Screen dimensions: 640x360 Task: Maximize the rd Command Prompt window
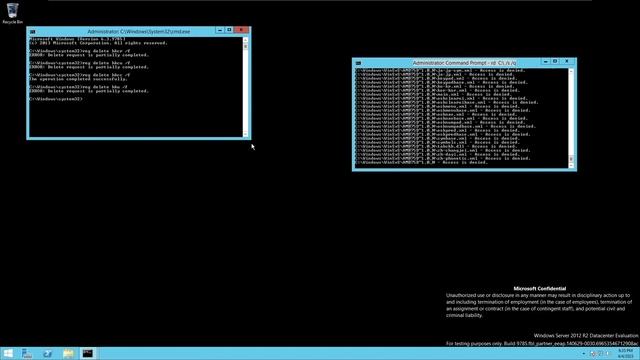point(555,62)
